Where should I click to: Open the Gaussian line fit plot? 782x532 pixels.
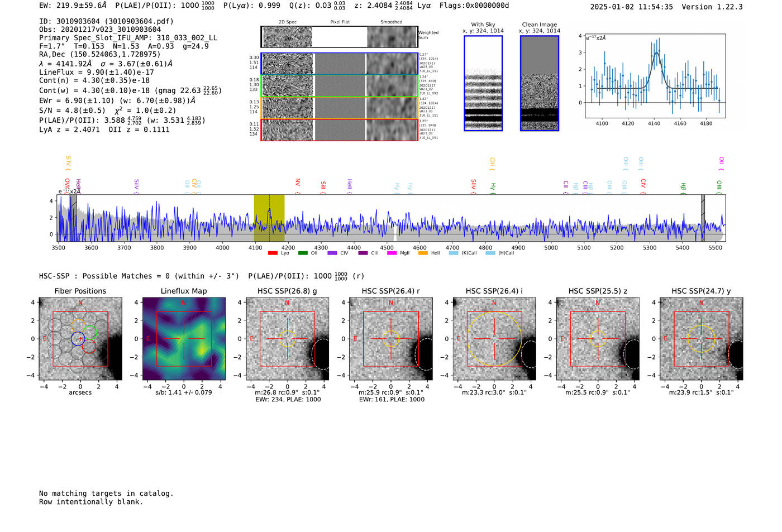(655, 76)
